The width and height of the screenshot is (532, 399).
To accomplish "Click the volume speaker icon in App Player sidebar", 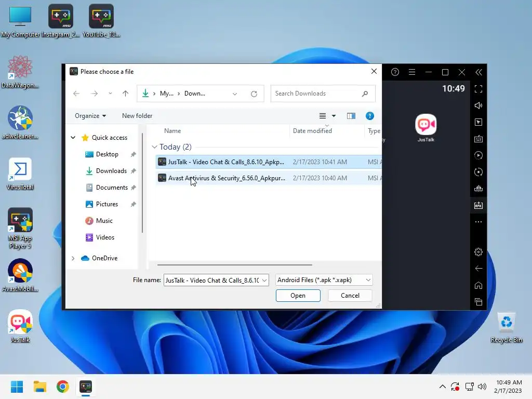I will (478, 105).
